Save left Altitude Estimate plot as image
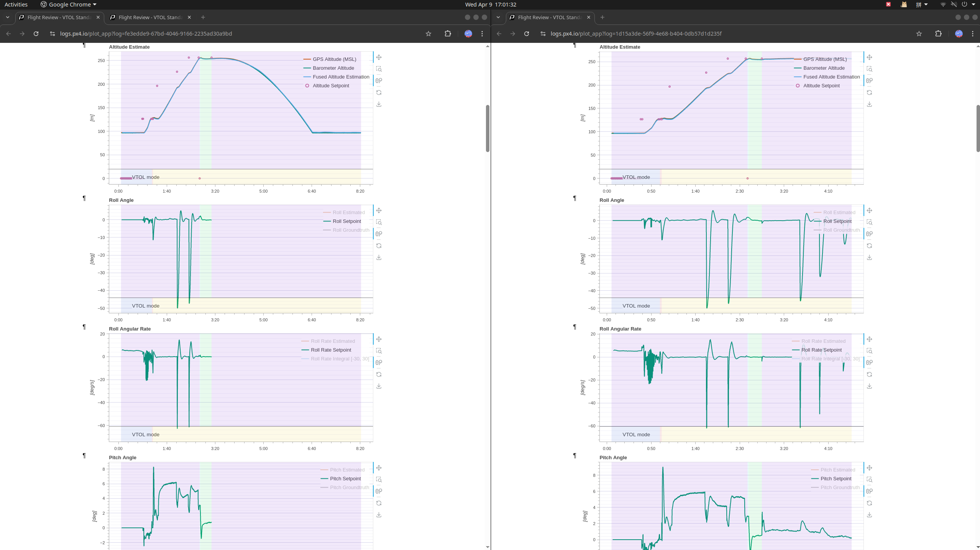This screenshot has width=980, height=550. 379,104
